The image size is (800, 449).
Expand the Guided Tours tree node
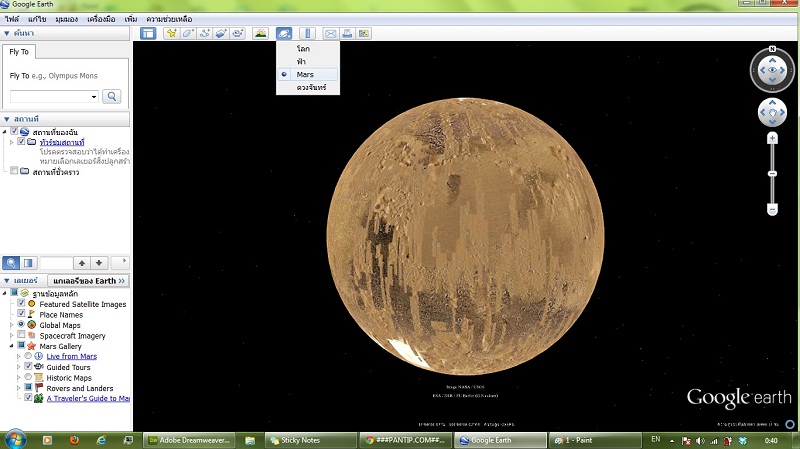pos(18,367)
